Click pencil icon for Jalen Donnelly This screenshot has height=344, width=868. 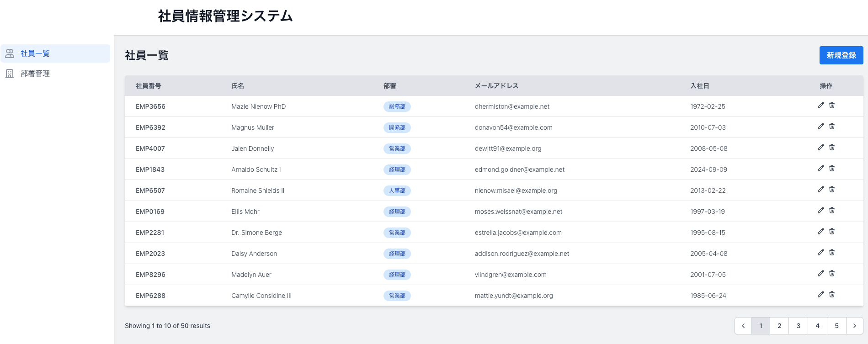pyautogui.click(x=821, y=148)
